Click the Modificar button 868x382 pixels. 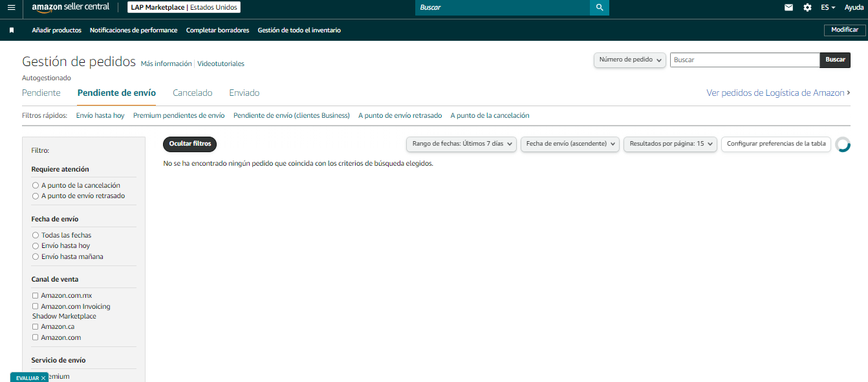(845, 30)
